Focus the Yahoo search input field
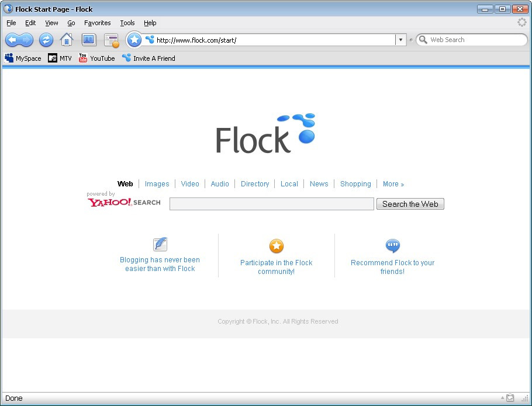 tap(272, 204)
